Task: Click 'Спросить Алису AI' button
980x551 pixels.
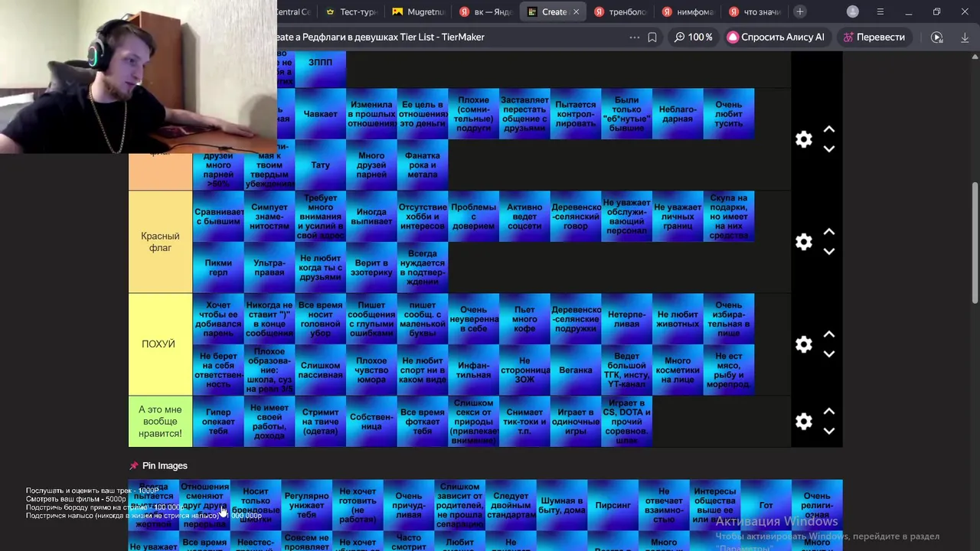Action: click(x=776, y=37)
